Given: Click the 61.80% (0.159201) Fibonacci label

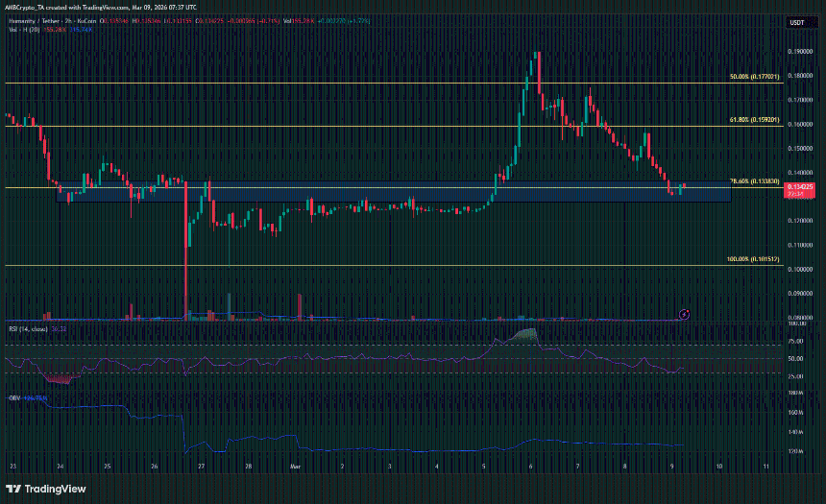Looking at the screenshot, I should (x=754, y=120).
